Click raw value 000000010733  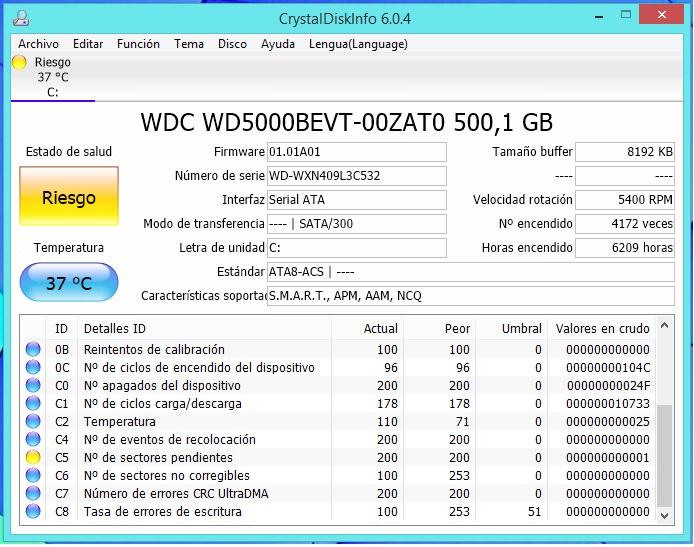click(x=608, y=403)
